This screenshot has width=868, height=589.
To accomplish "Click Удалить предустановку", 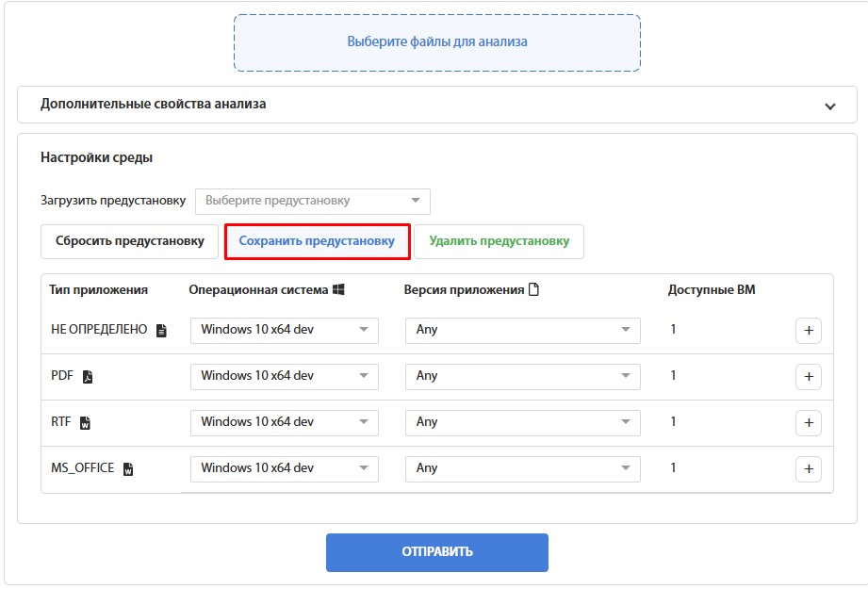I will 498,242.
